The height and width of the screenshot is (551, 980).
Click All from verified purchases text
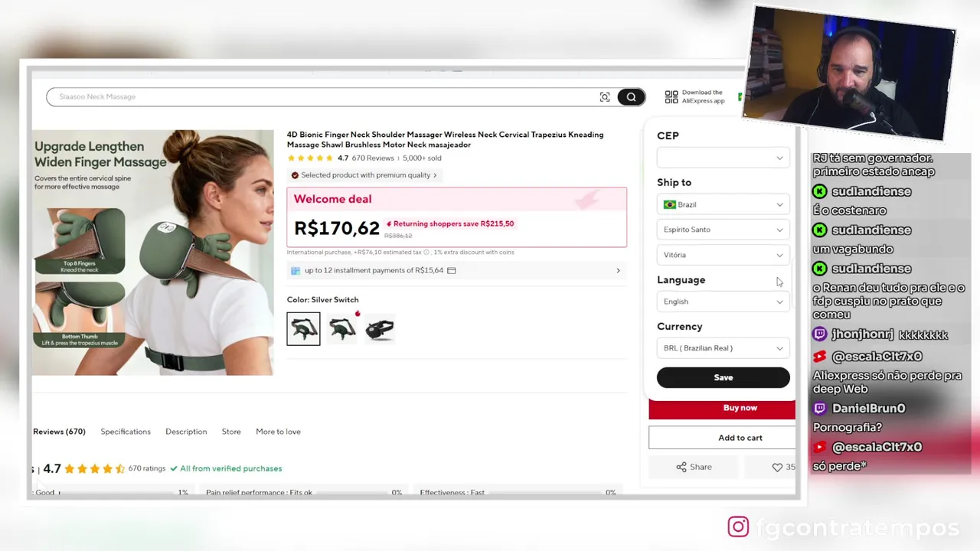point(230,468)
